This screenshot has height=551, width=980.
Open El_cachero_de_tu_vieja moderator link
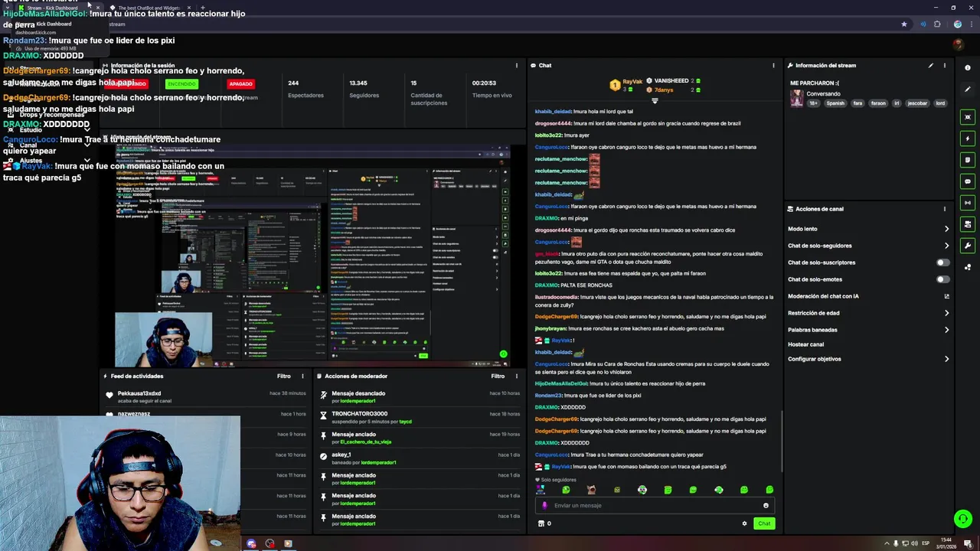(366, 442)
